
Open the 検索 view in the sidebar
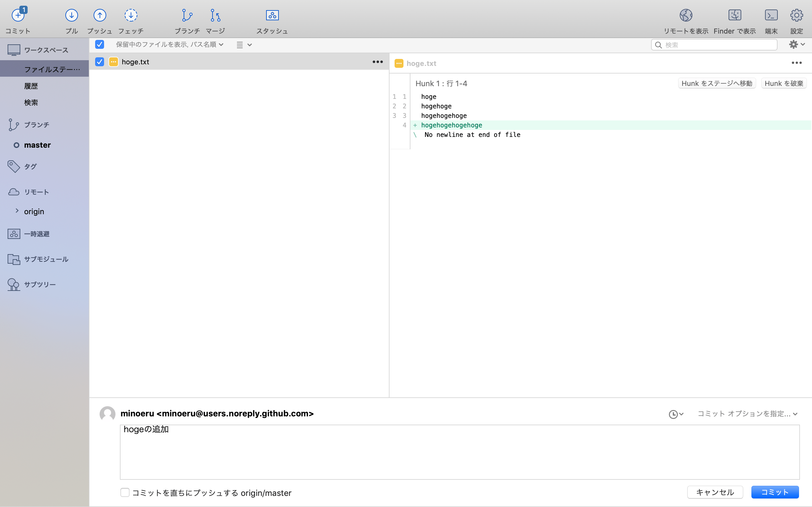click(x=31, y=102)
